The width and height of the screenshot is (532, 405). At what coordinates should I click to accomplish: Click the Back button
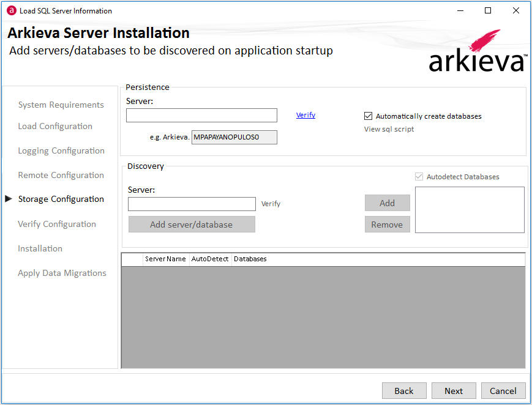click(x=404, y=391)
